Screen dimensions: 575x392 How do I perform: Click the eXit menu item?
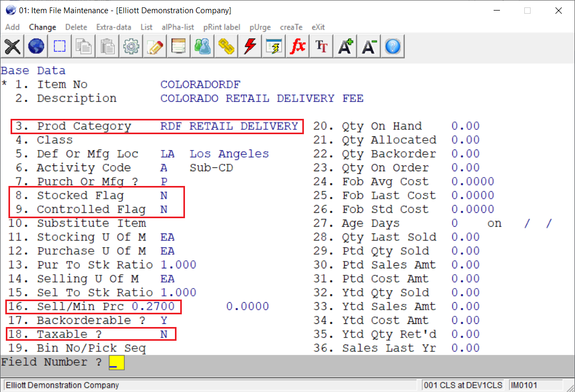click(318, 27)
